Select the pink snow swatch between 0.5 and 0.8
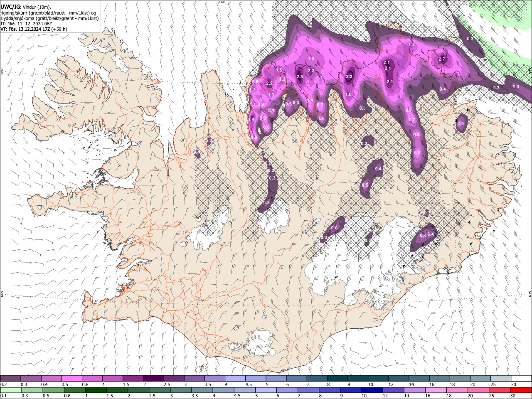 71,379
